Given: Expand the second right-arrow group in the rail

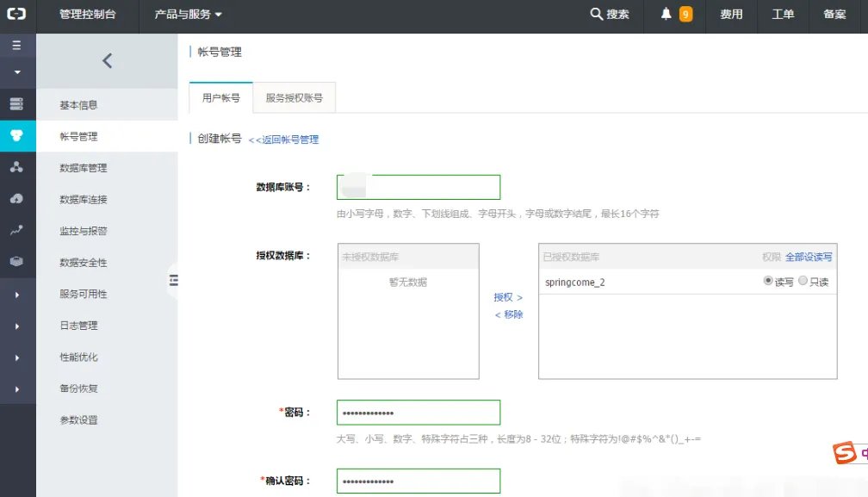Looking at the screenshot, I should point(17,326).
